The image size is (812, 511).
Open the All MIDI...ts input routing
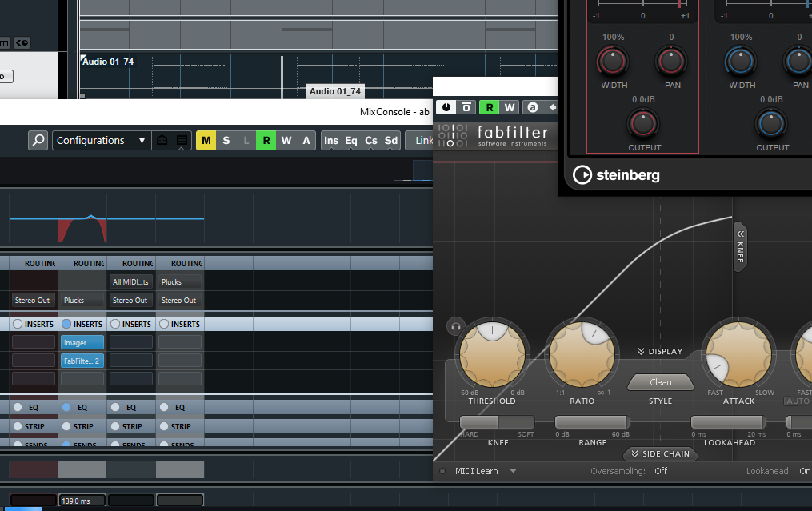point(131,282)
